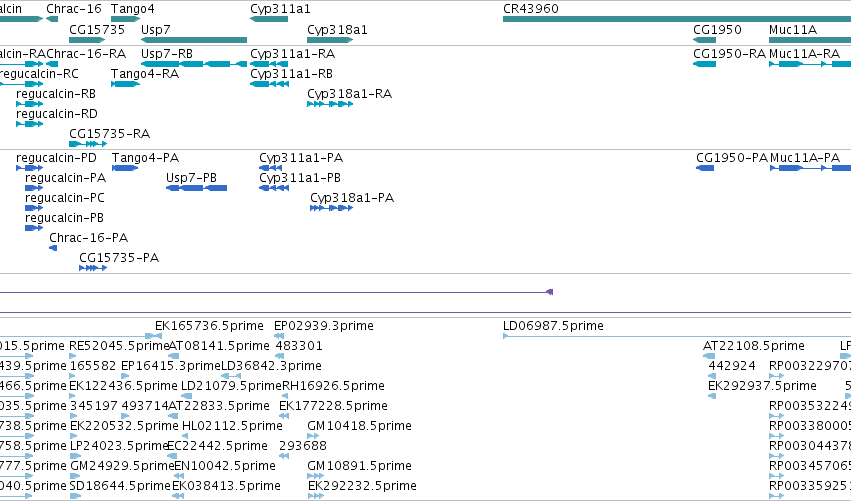This screenshot has height=501, width=851.
Task: Select the EK292937.5prime EST
Action: (712, 396)
